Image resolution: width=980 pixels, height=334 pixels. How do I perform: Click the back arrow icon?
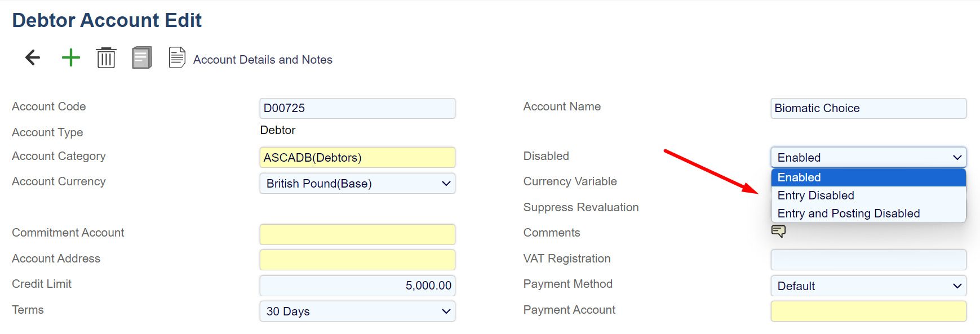(x=33, y=57)
